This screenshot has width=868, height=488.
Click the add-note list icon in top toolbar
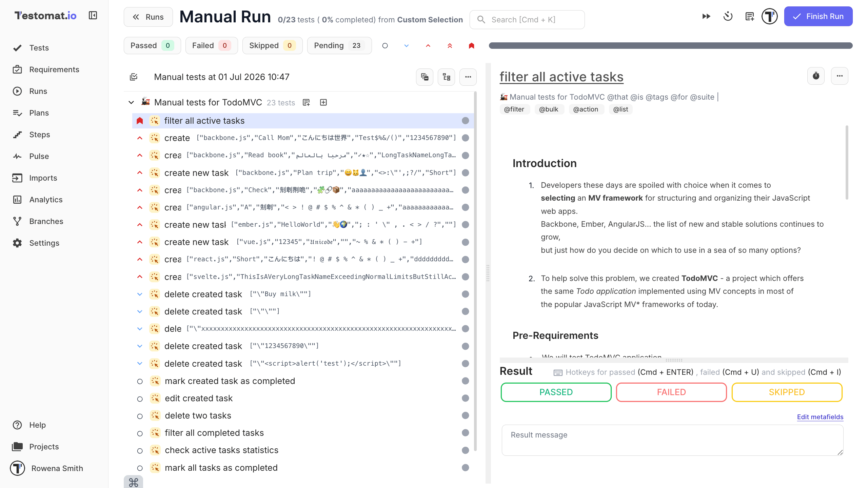coord(750,16)
